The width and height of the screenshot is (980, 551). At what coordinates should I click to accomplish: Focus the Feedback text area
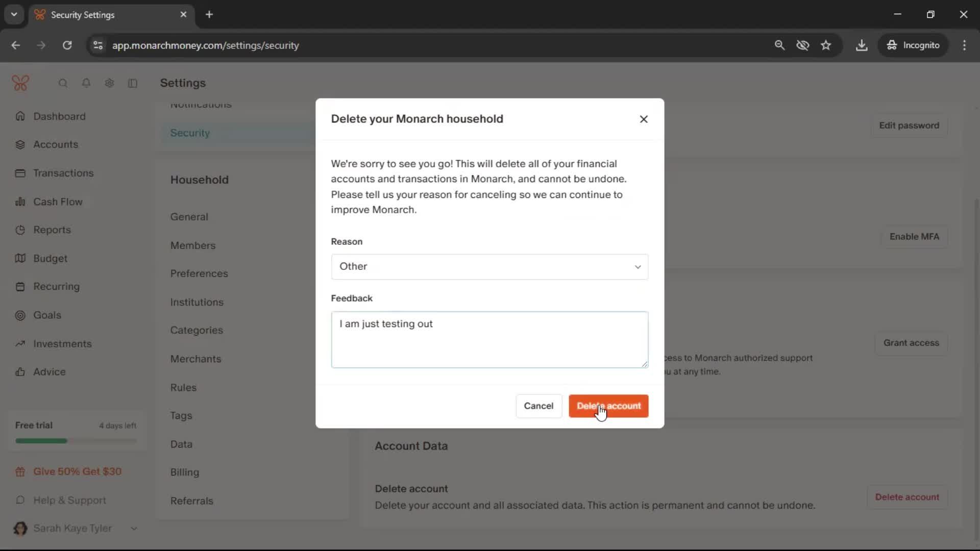(489, 340)
